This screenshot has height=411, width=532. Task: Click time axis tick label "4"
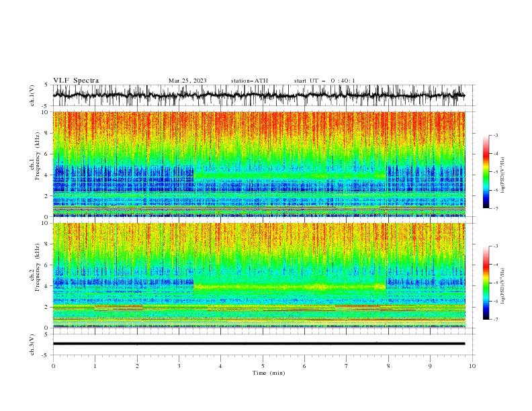[x=220, y=366]
